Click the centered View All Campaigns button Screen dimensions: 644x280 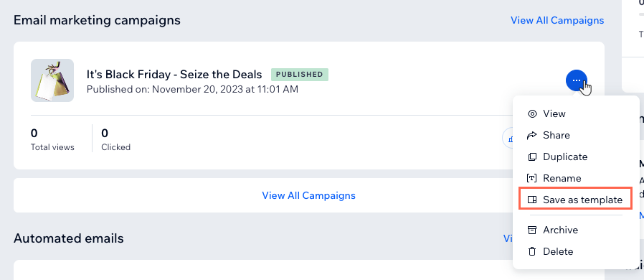309,195
